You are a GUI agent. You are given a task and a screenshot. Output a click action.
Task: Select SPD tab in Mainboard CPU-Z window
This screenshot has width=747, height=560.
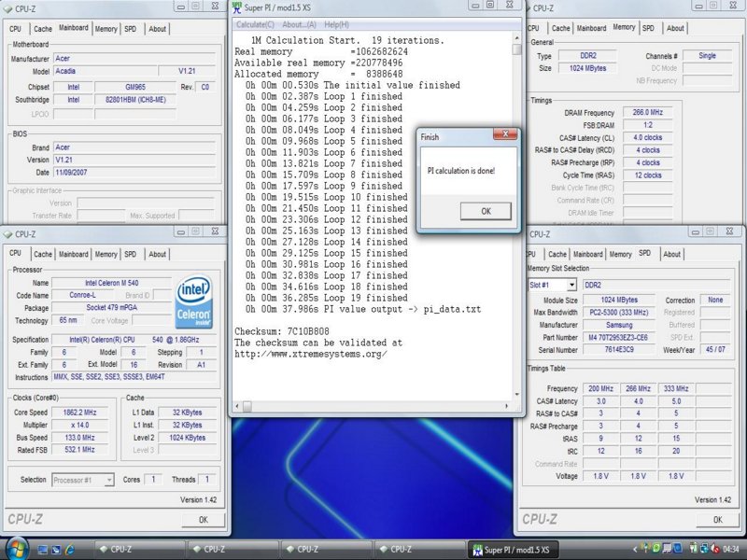point(130,29)
